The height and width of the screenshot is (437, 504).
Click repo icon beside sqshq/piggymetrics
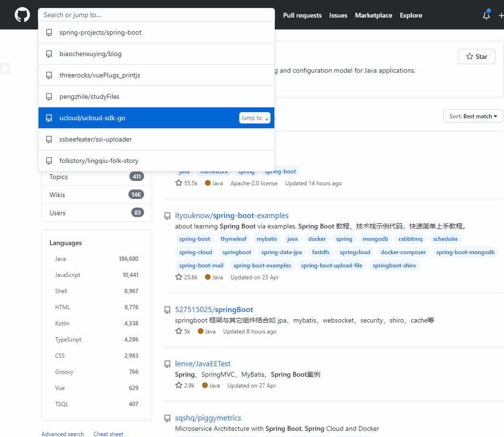click(167, 418)
